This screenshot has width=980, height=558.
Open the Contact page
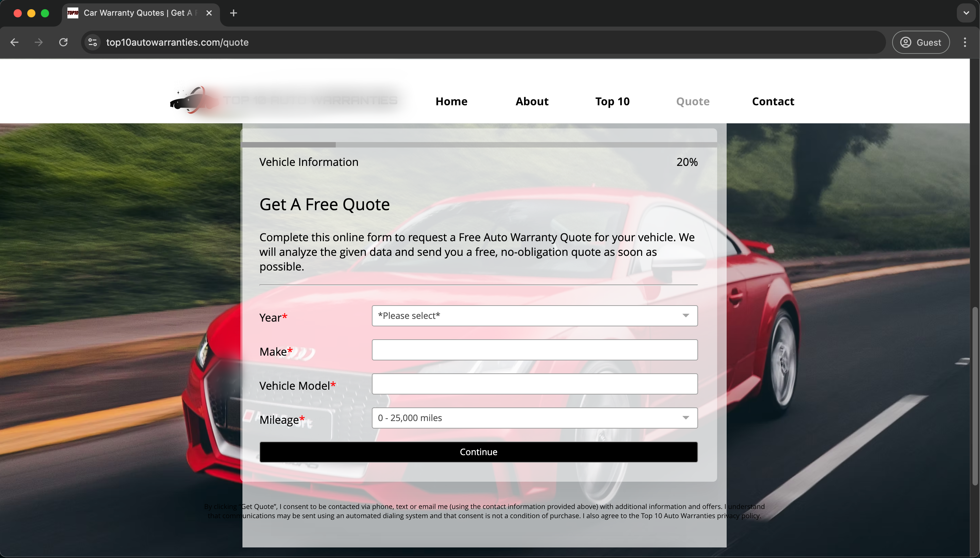coord(773,101)
